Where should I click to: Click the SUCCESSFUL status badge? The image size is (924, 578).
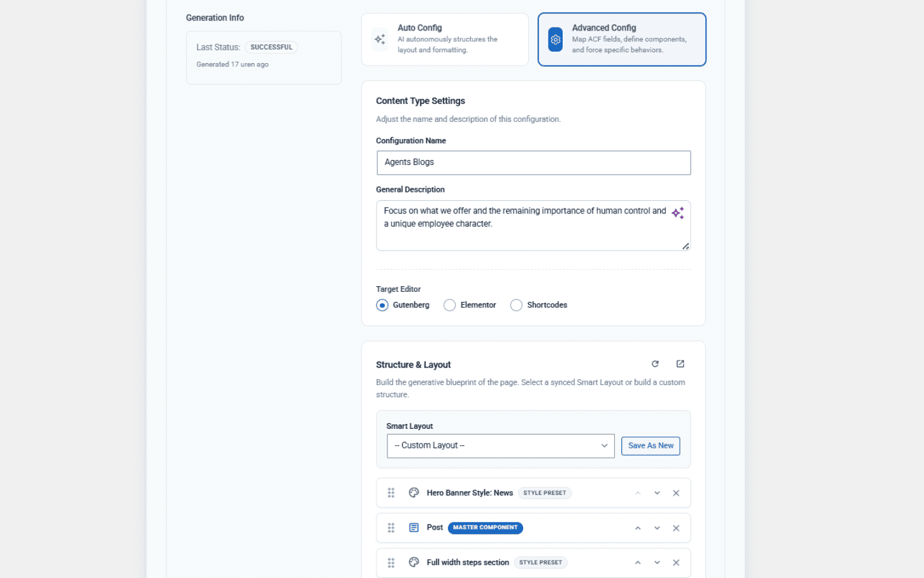pos(271,47)
